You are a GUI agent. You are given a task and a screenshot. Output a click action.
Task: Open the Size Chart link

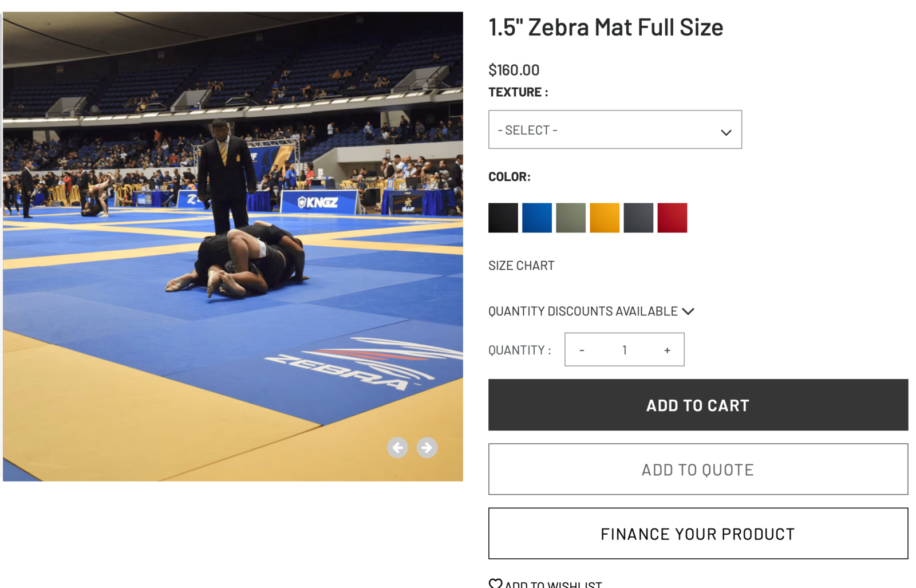click(521, 266)
